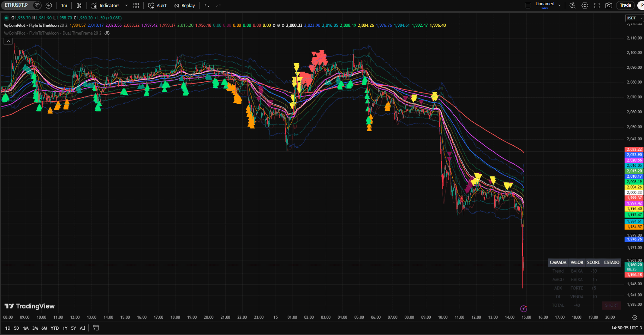
Task: Open the go-to-date calendar icon
Action: [x=96, y=328]
